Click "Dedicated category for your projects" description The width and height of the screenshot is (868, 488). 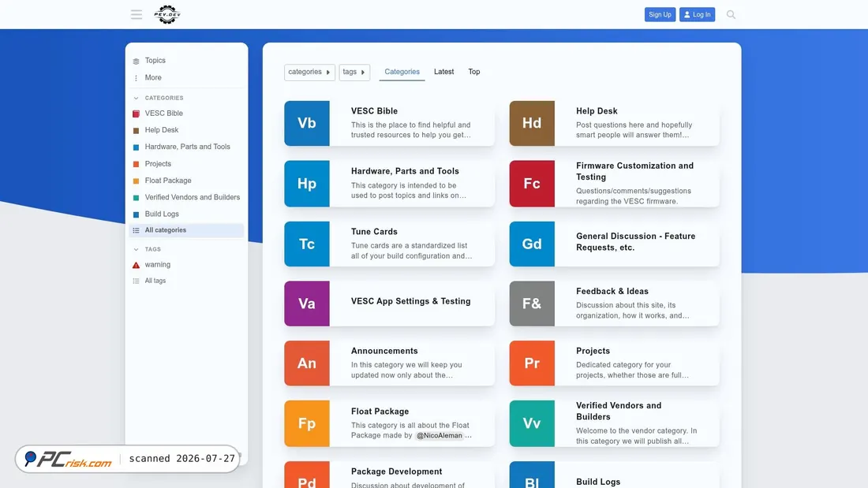pos(632,371)
